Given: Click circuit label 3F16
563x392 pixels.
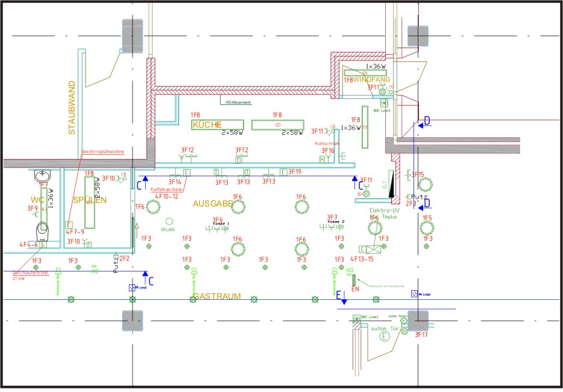Looking at the screenshot, I should [x=327, y=151].
